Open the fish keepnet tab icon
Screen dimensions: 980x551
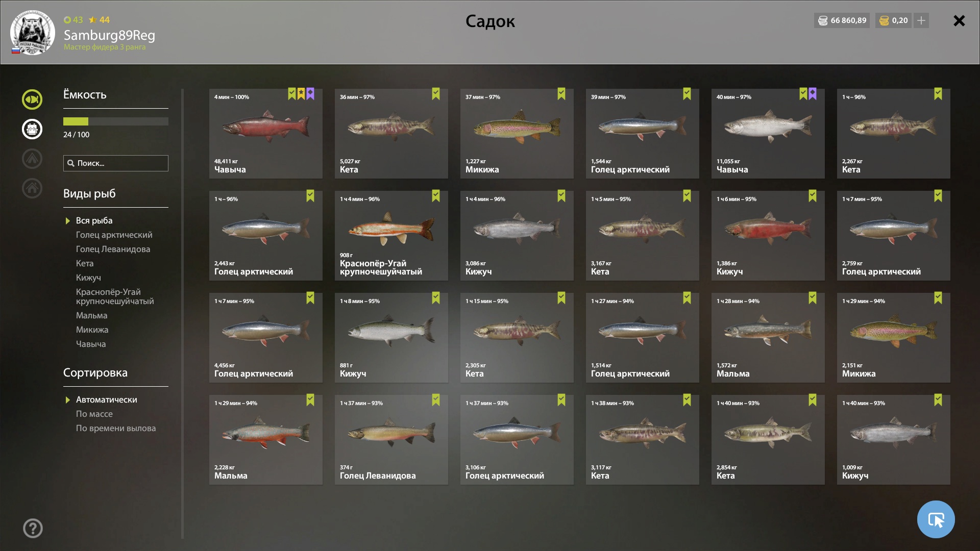pos(32,99)
